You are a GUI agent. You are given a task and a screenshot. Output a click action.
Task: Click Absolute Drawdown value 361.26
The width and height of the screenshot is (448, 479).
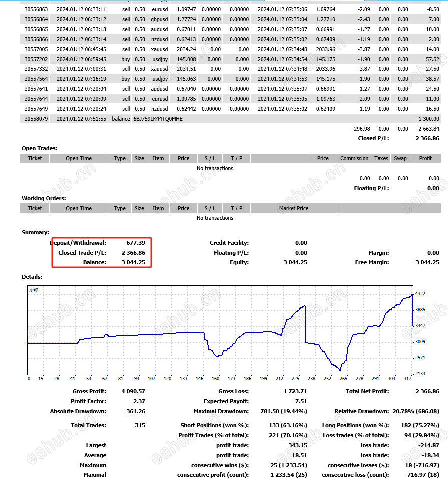[x=136, y=411]
